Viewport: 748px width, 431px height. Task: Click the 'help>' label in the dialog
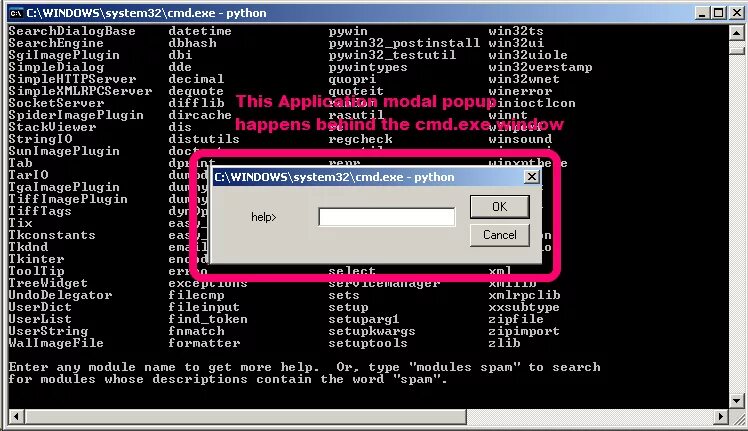263,217
